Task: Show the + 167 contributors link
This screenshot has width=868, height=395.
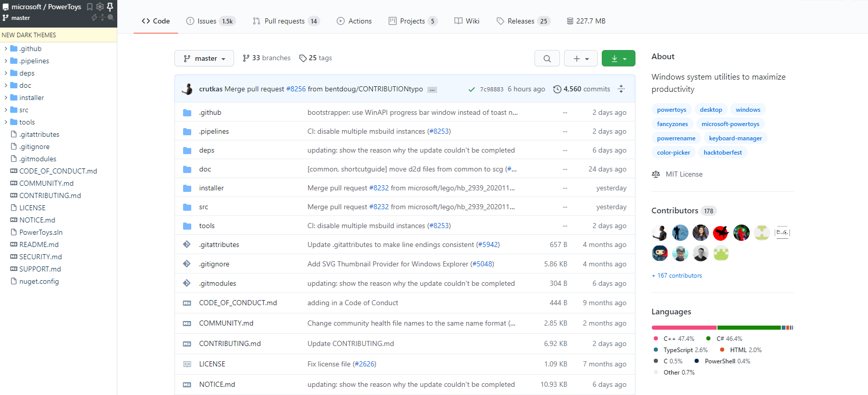Action: tap(677, 276)
